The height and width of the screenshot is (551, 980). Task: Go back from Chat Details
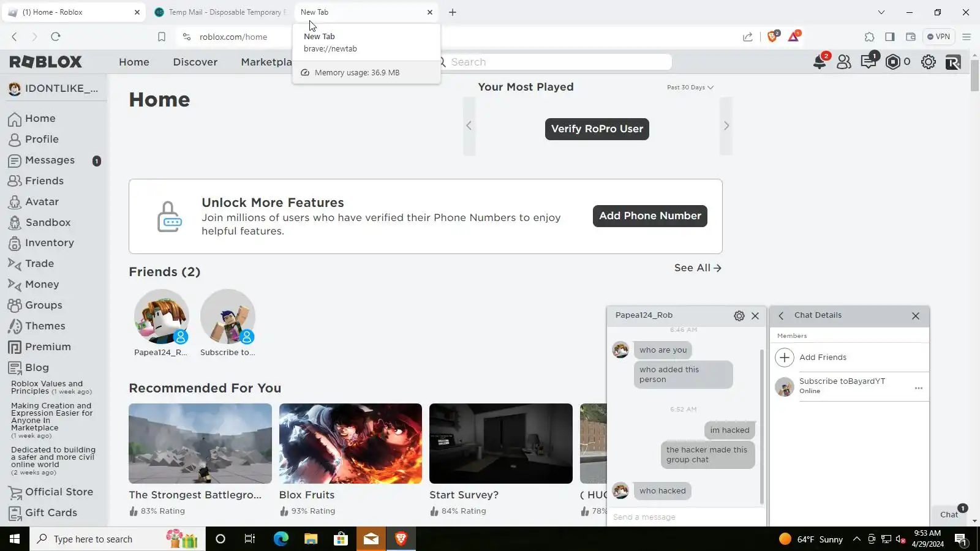[781, 316]
